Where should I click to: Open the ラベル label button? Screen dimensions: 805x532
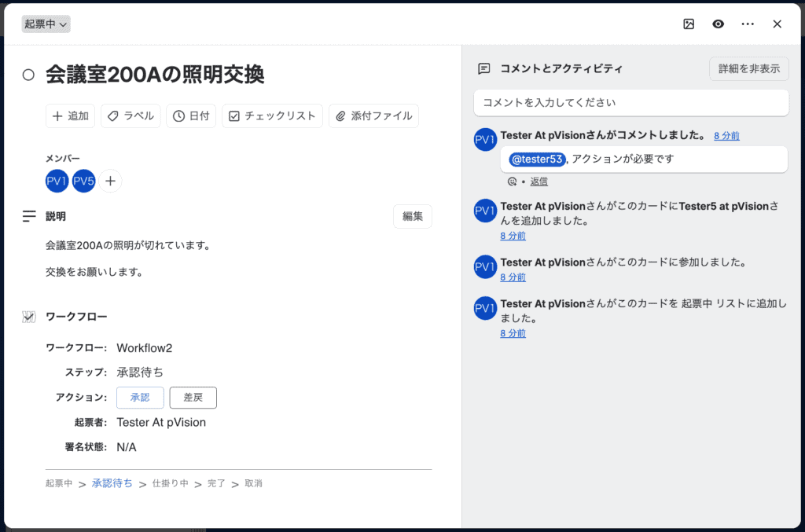pyautogui.click(x=130, y=116)
